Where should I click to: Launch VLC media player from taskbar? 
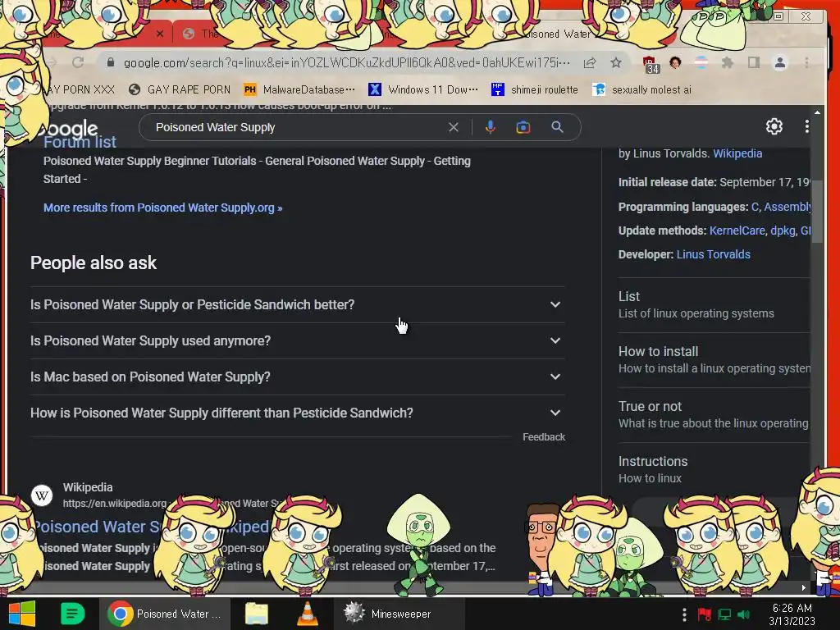tap(308, 614)
